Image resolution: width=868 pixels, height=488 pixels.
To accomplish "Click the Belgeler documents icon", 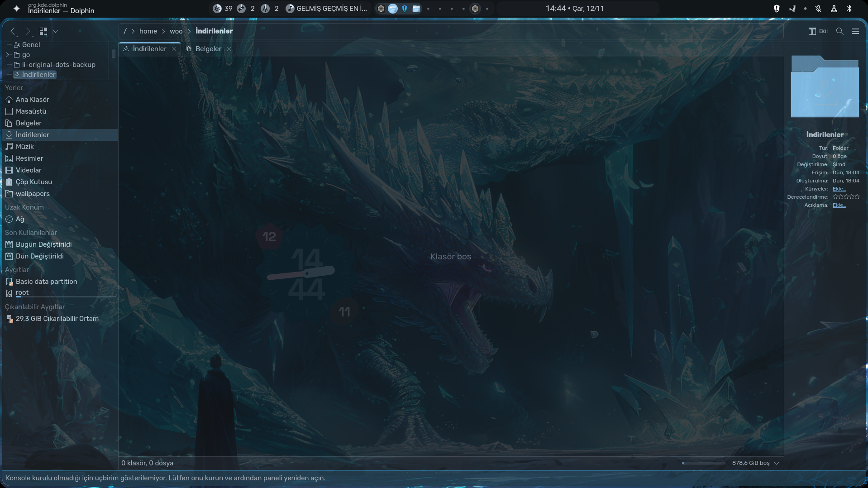I will pyautogui.click(x=9, y=123).
